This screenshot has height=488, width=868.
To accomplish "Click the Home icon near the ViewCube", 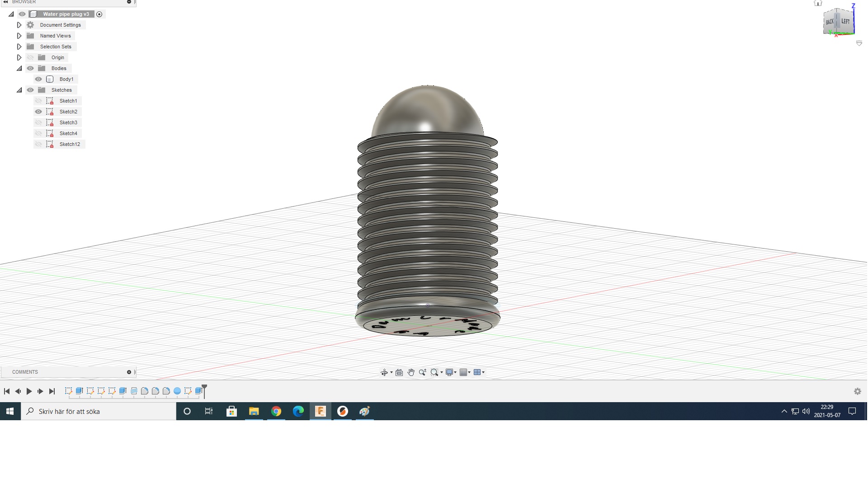I will pyautogui.click(x=817, y=3).
